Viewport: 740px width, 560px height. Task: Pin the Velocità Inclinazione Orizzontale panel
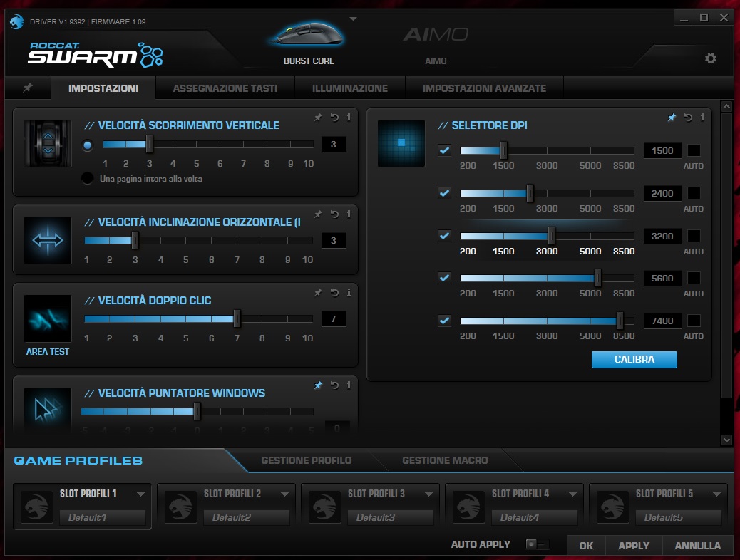tap(318, 214)
